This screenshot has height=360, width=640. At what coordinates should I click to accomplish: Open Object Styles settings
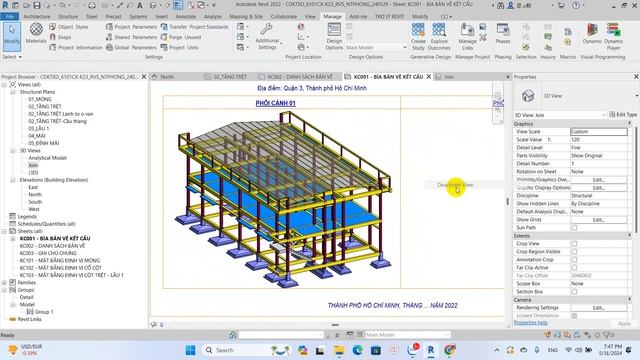click(69, 27)
